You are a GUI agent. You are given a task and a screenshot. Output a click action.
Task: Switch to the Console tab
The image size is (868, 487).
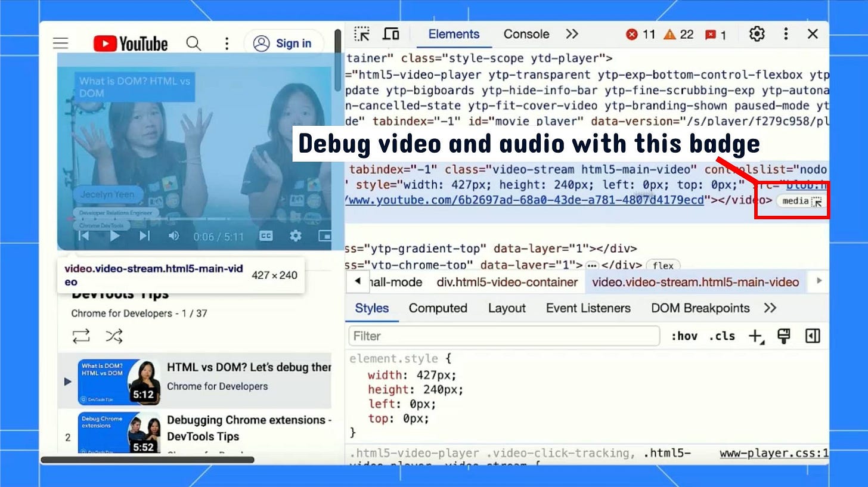pyautogui.click(x=526, y=34)
